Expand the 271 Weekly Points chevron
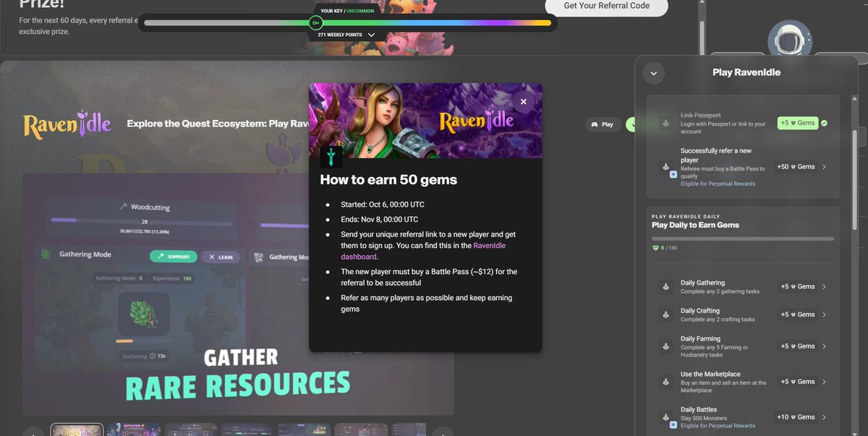The image size is (868, 436). (372, 35)
